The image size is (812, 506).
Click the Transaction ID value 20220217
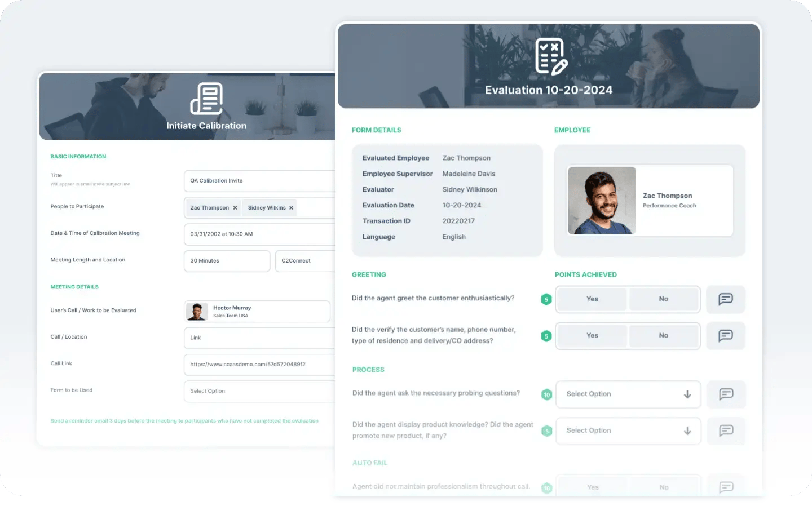458,221
